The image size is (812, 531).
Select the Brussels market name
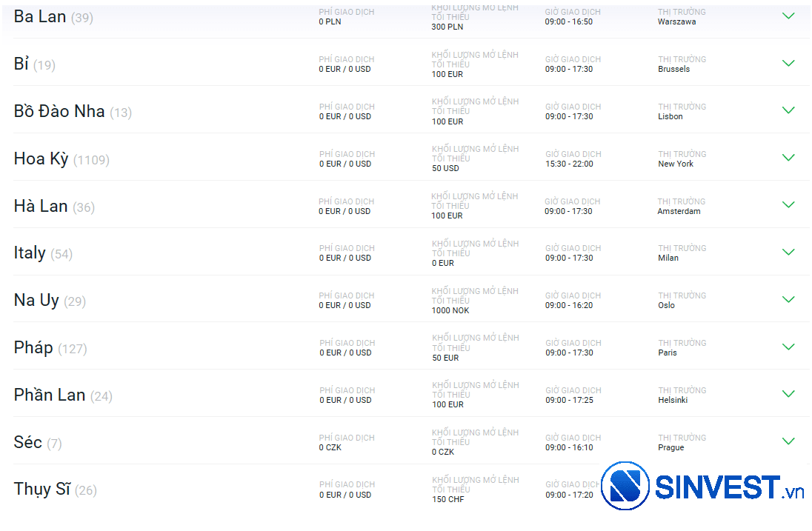(673, 69)
